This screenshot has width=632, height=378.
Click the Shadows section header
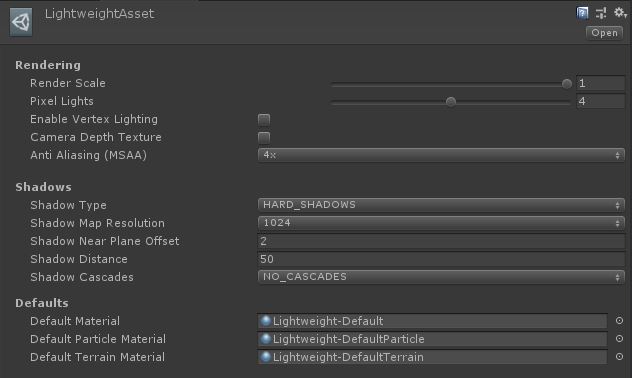pyautogui.click(x=44, y=187)
